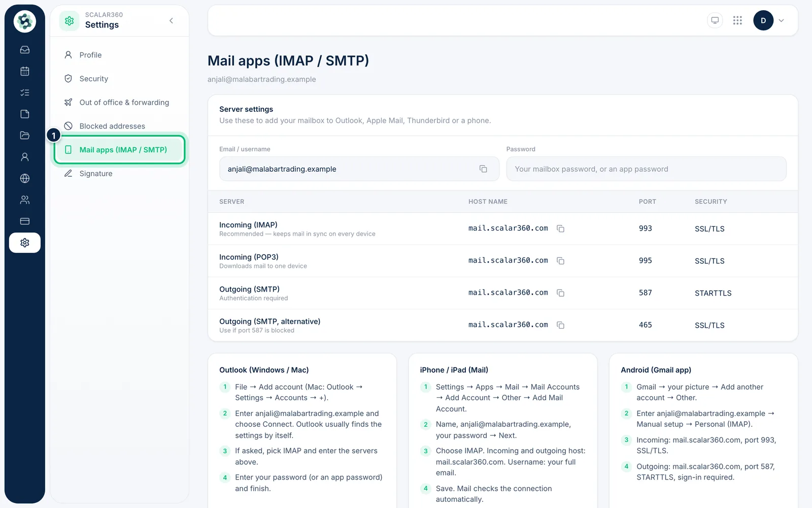This screenshot has height=508, width=812.
Task: Click Outlook (Windows / Mac) heading
Action: pyautogui.click(x=264, y=370)
